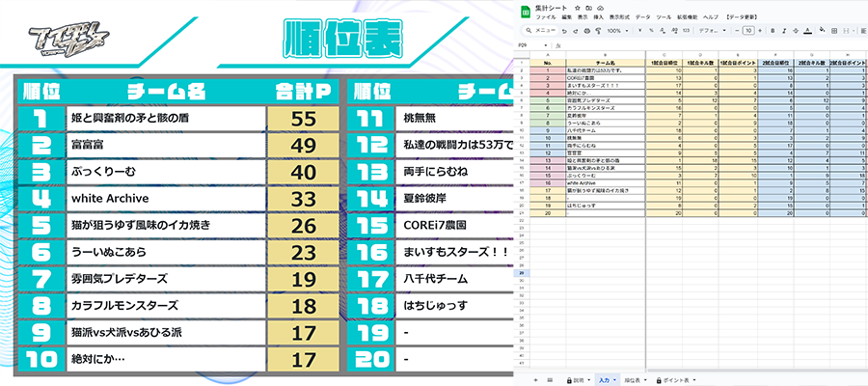Activate the paint format roller tool
This screenshot has width=868, height=386.
(598, 31)
